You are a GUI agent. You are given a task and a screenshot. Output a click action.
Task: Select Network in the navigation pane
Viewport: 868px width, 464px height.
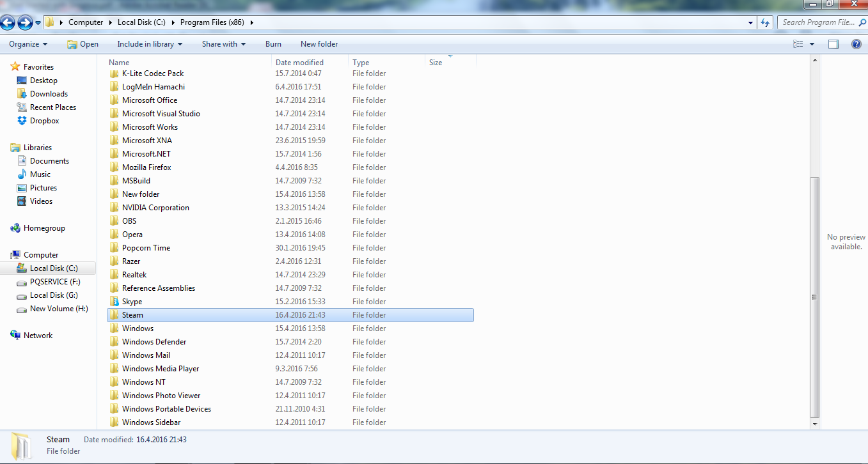click(38, 336)
